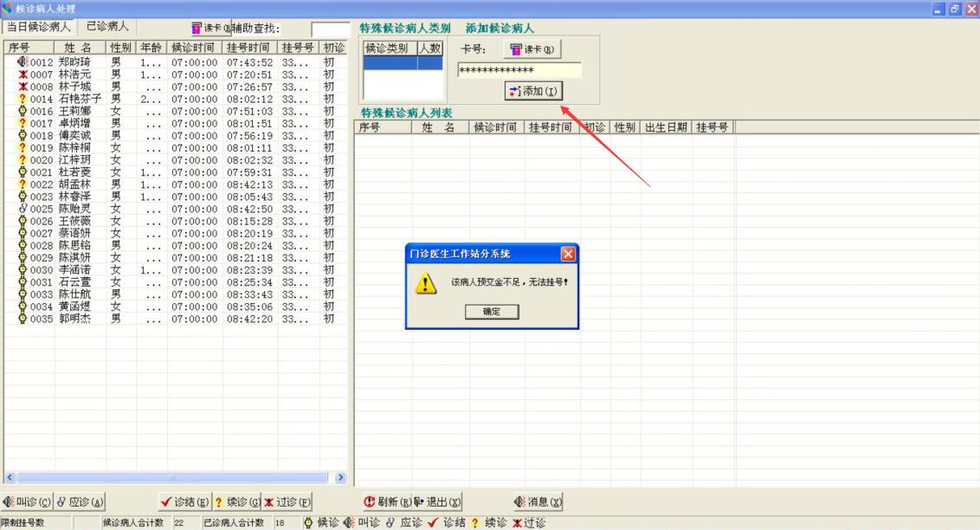Click waiting icon on row 0031 石云萱
The image size is (980, 530).
pyautogui.click(x=23, y=281)
